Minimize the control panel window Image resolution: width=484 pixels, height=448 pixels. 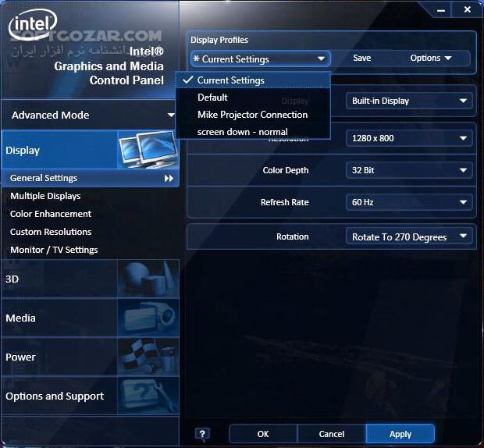point(441,10)
